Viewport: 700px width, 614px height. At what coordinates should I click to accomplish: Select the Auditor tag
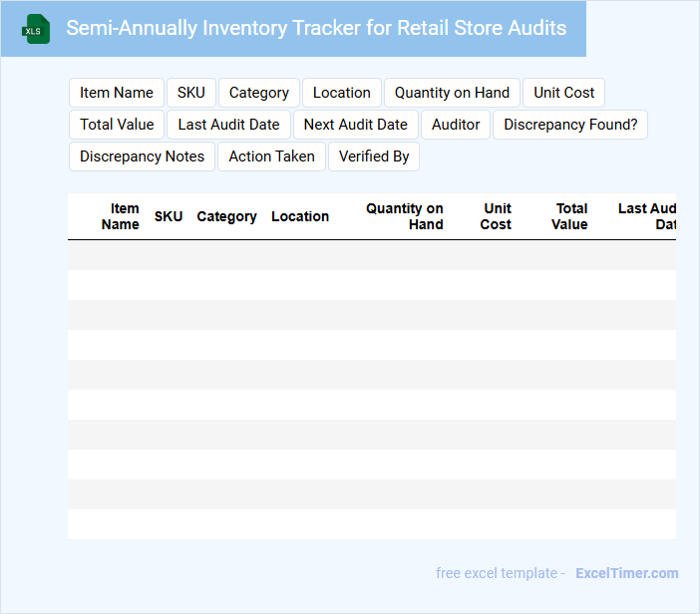[x=456, y=125]
